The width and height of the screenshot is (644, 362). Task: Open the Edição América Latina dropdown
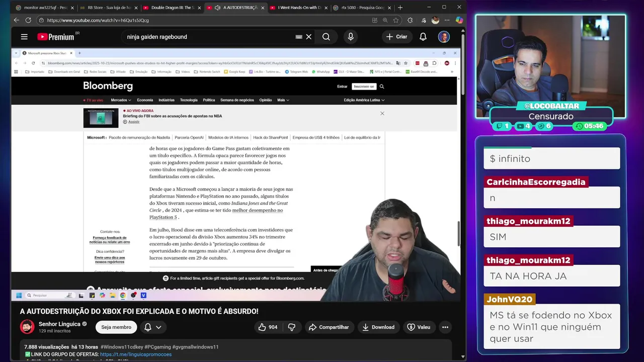(x=364, y=100)
